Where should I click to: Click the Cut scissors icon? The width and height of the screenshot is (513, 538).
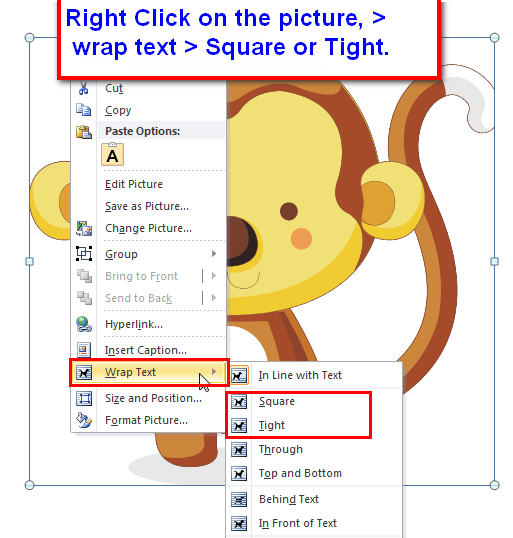pos(83,88)
